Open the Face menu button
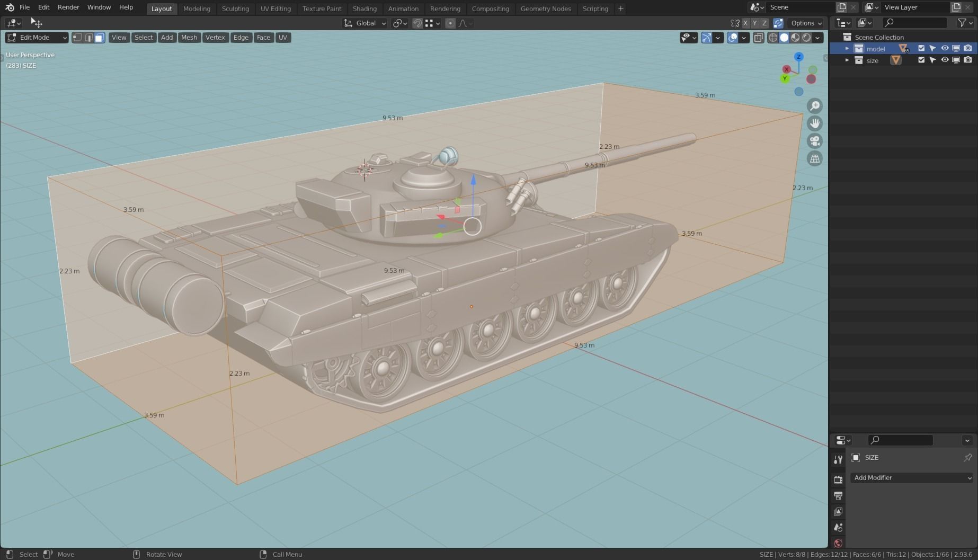Viewport: 978px width, 560px height. [x=263, y=38]
